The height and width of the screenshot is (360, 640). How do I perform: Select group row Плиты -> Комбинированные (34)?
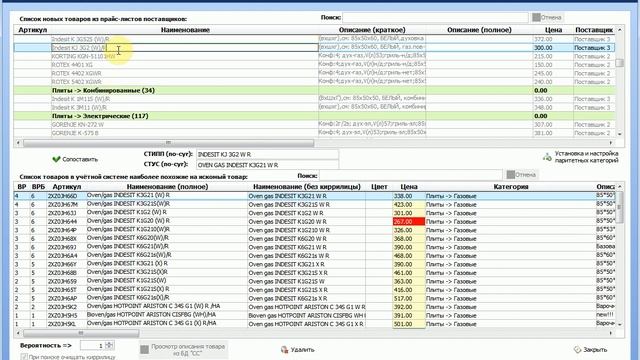(314, 90)
